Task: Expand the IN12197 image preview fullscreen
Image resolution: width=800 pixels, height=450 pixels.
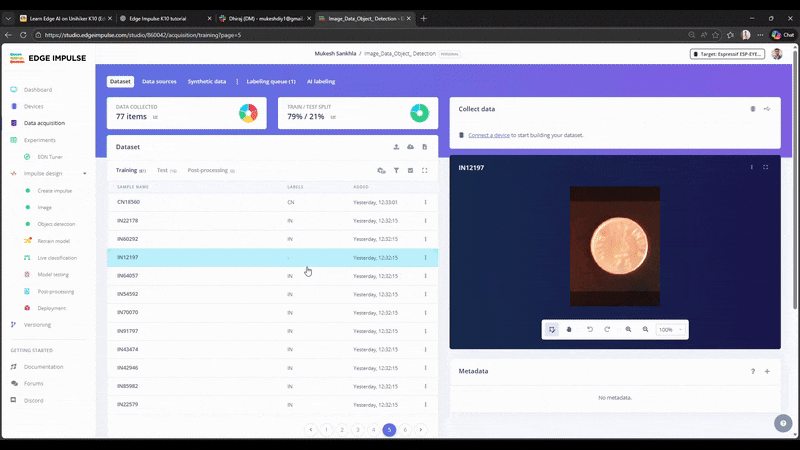Action: click(x=765, y=167)
